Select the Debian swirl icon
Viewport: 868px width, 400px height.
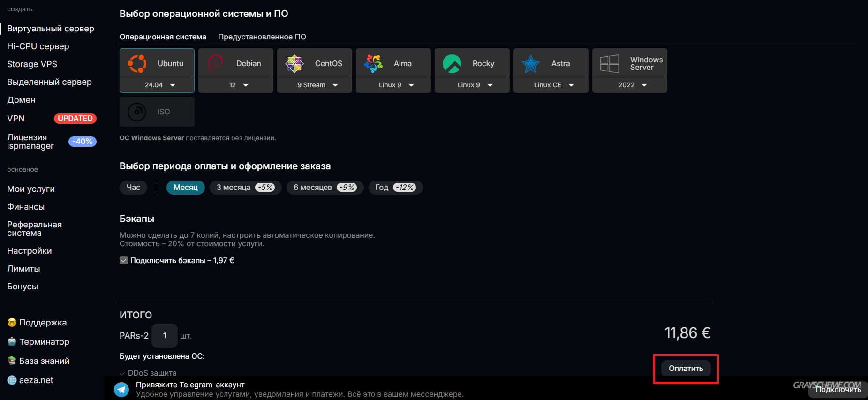point(216,63)
